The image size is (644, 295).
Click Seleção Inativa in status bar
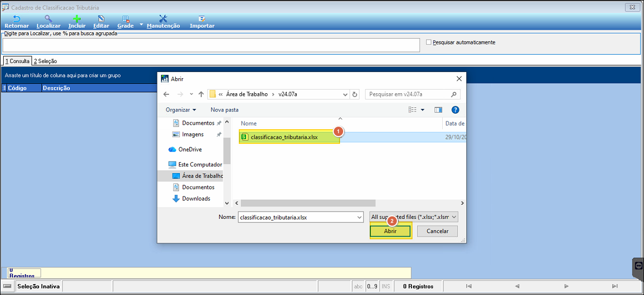(x=39, y=286)
